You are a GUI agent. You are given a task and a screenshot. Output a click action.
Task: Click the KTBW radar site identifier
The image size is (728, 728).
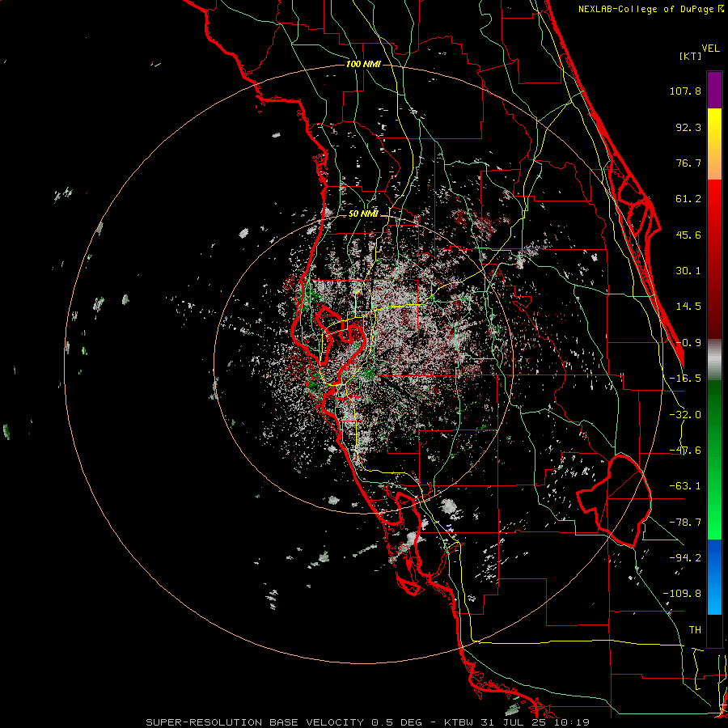point(459,722)
